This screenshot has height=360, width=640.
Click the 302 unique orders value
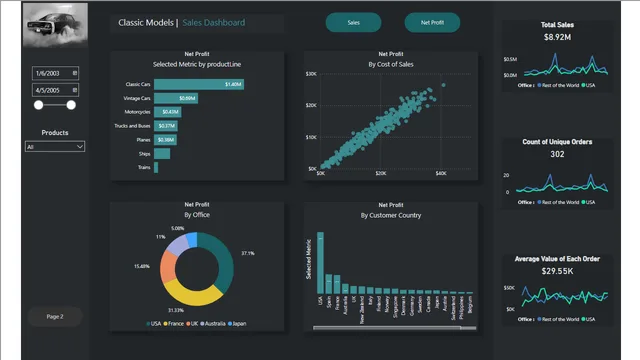(557, 154)
